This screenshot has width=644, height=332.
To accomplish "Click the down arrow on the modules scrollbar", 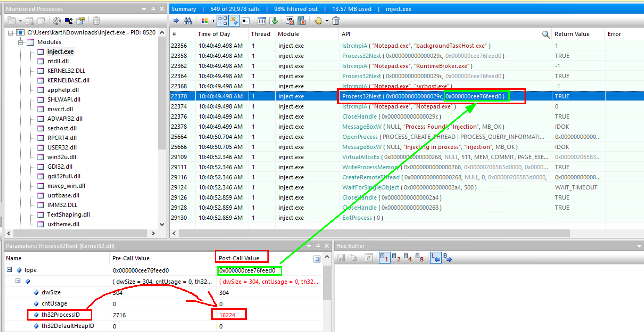I will point(162,224).
